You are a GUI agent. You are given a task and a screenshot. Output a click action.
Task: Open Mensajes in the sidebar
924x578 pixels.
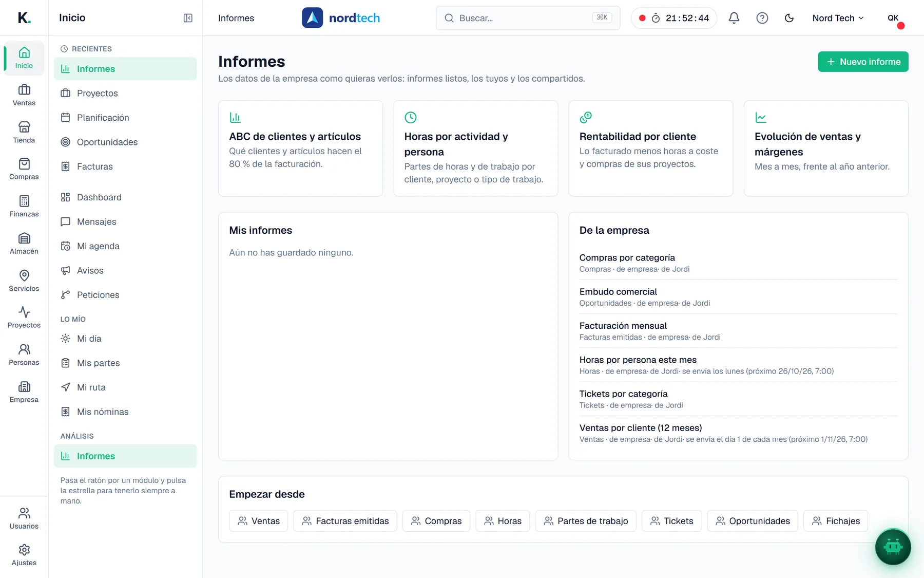coord(125,221)
